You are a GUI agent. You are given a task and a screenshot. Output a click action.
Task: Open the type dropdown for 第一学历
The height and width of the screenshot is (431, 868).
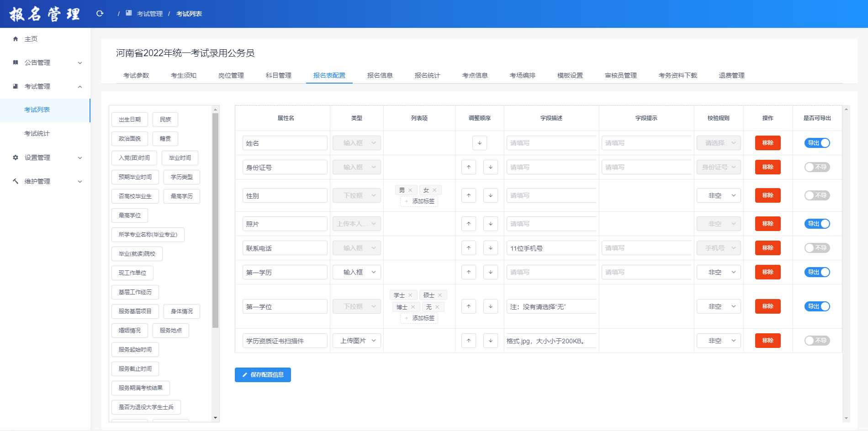[x=356, y=272]
